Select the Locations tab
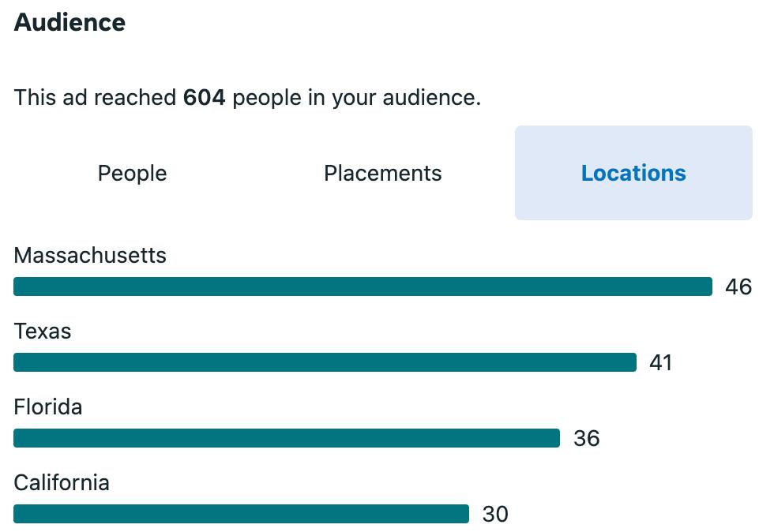 pos(633,173)
